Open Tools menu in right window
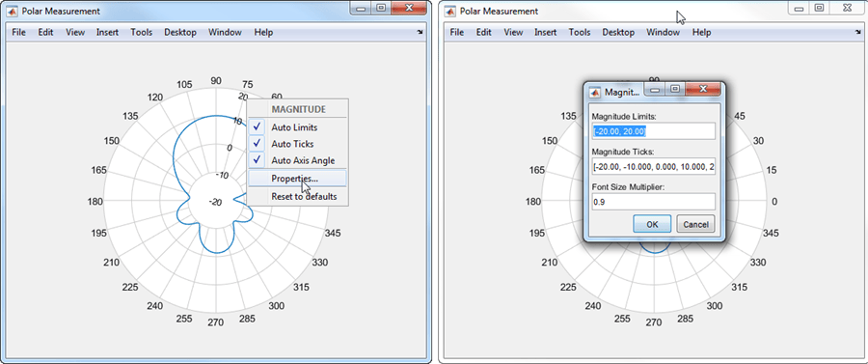 (x=580, y=32)
